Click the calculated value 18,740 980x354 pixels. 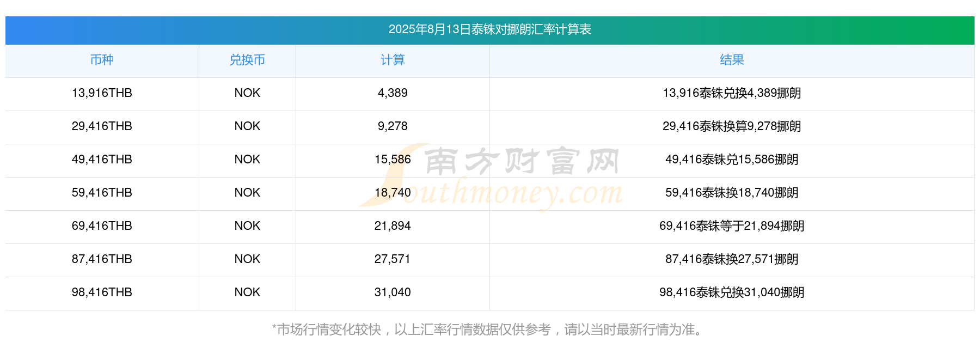(x=393, y=193)
